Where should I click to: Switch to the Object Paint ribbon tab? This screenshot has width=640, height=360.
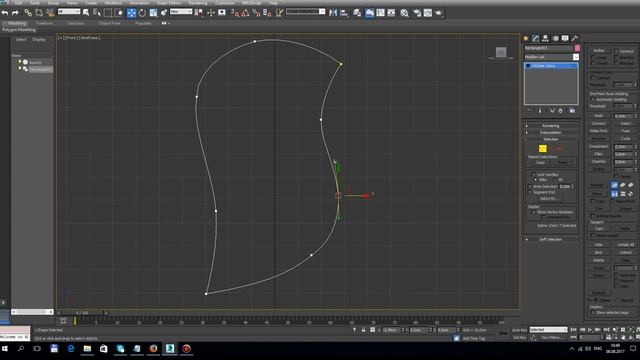[x=109, y=23]
